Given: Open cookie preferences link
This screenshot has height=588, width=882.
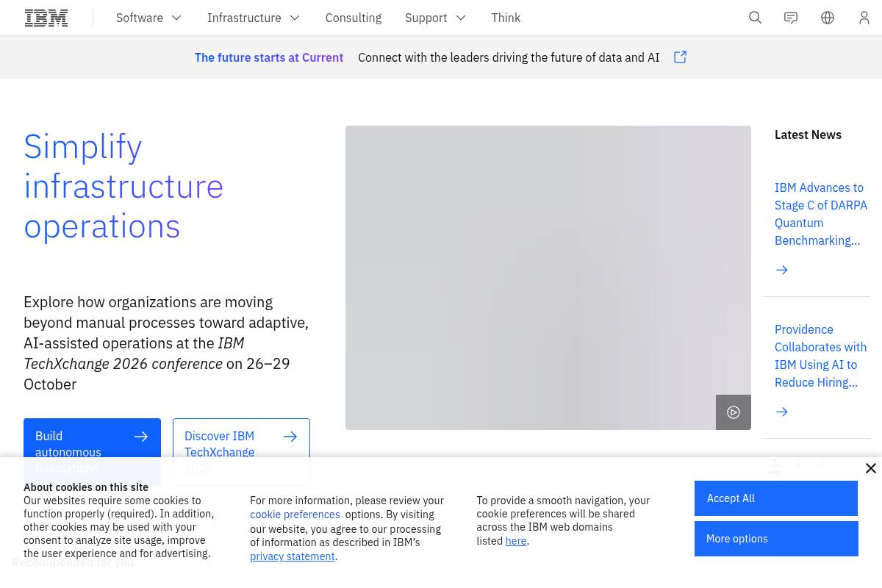Looking at the screenshot, I should point(295,514).
